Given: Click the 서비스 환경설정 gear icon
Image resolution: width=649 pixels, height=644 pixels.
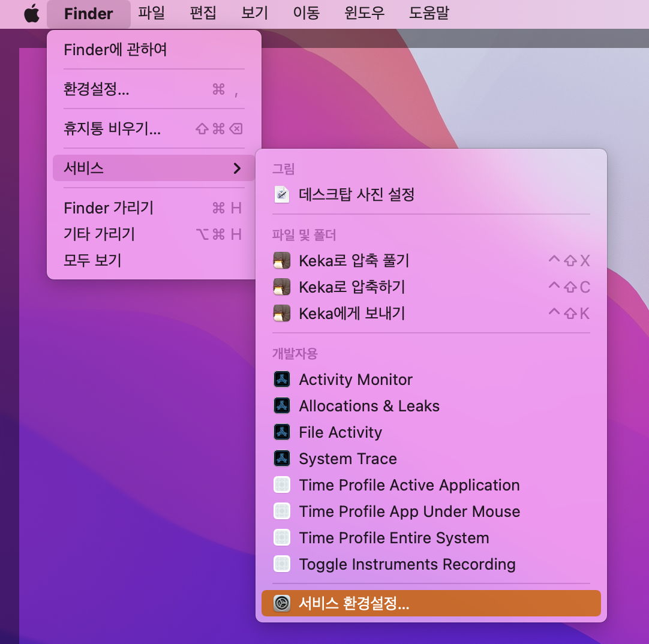Looking at the screenshot, I should coord(282,603).
